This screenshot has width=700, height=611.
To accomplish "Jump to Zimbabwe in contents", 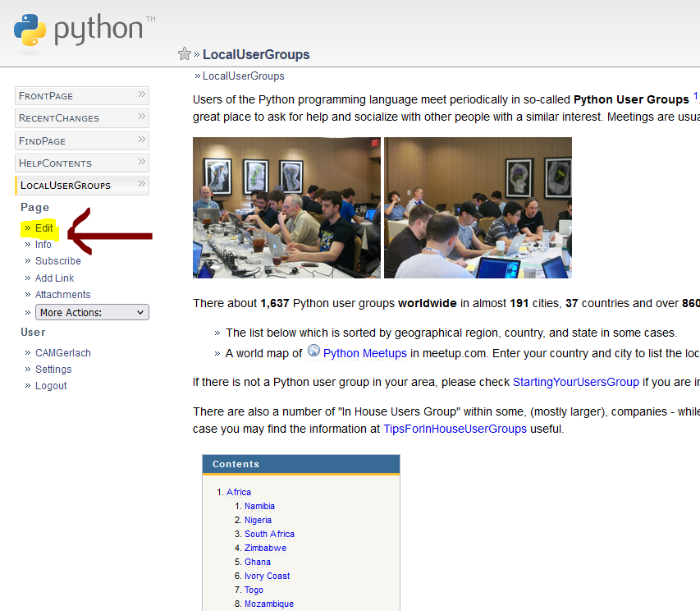I will pos(265,548).
